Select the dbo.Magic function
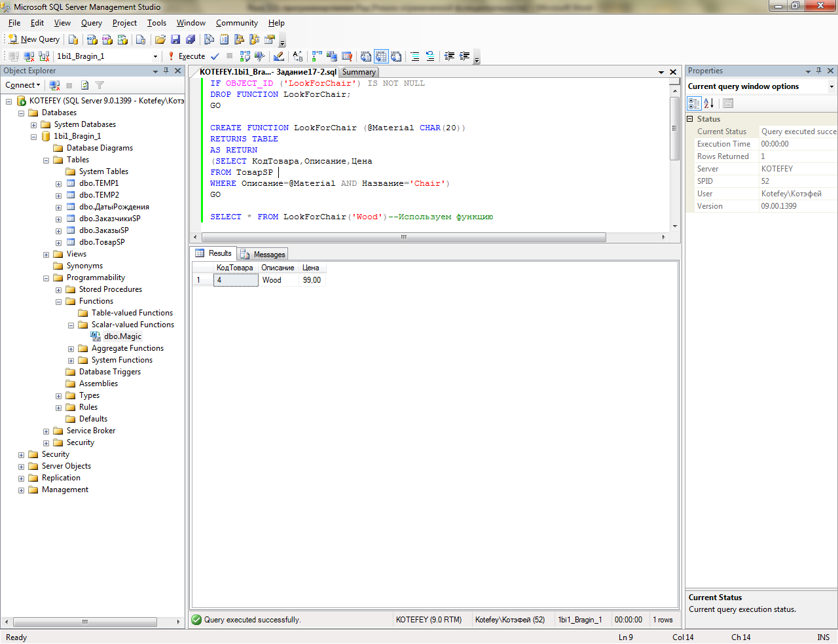 pyautogui.click(x=122, y=336)
